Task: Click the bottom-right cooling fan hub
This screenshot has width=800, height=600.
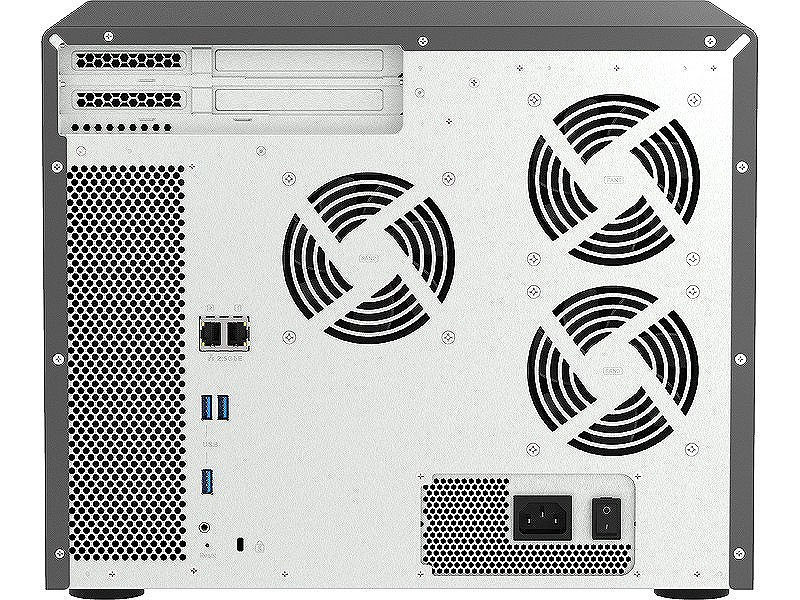Action: (614, 369)
